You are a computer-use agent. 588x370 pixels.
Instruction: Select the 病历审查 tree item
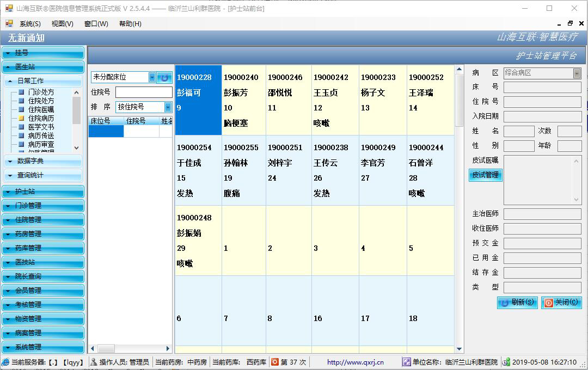pyautogui.click(x=41, y=144)
